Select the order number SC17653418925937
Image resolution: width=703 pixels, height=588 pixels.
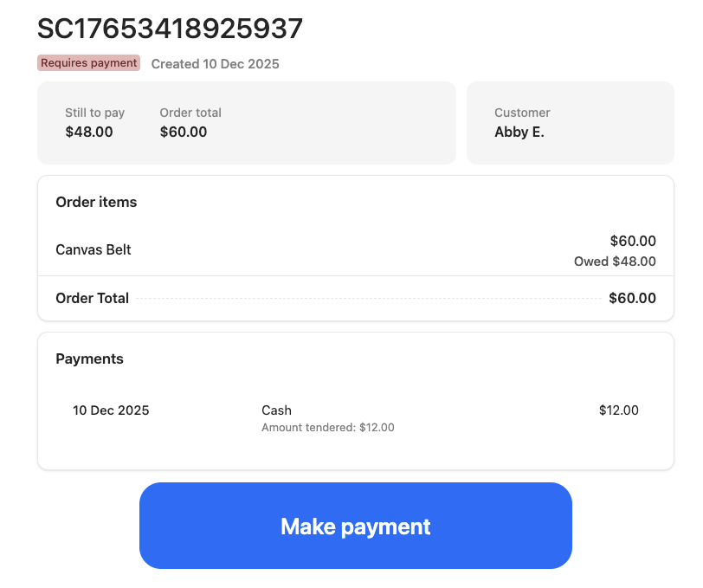(170, 28)
